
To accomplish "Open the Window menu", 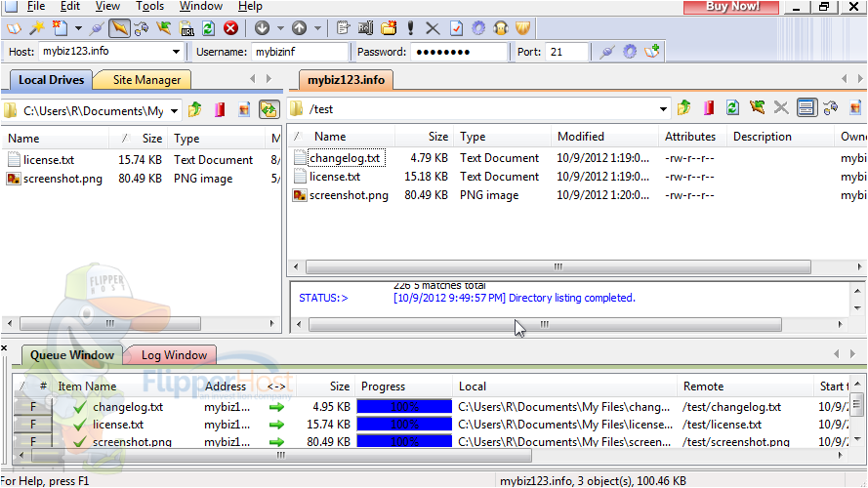I will tap(201, 6).
